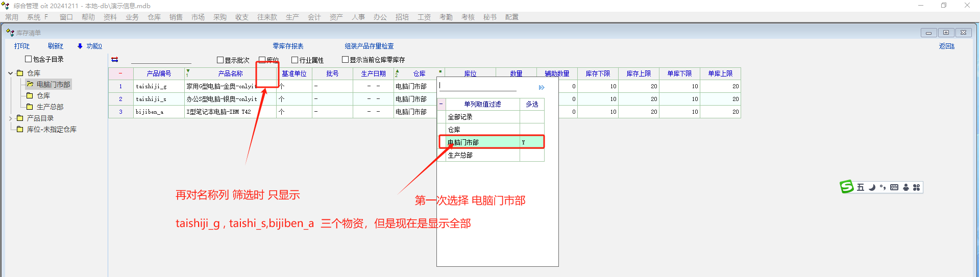Image resolution: width=980 pixels, height=277 pixels.
Task: Click the Sogou toolbox grid icon
Action: pyautogui.click(x=917, y=187)
